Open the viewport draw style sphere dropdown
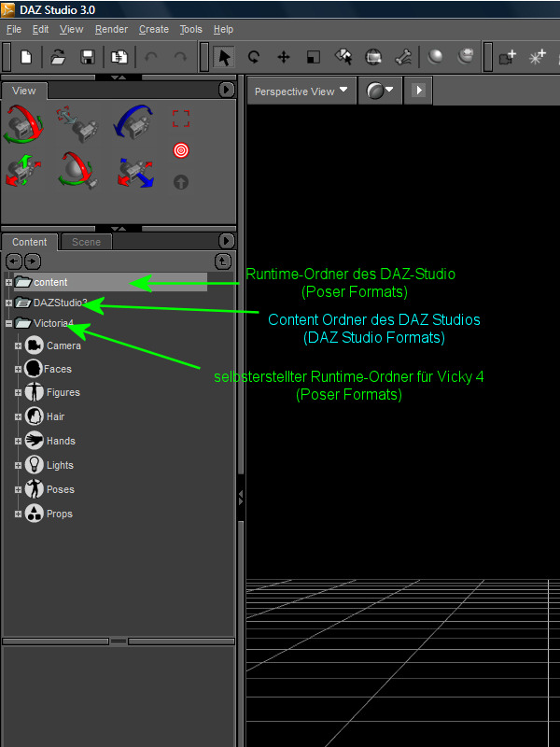 [x=380, y=91]
